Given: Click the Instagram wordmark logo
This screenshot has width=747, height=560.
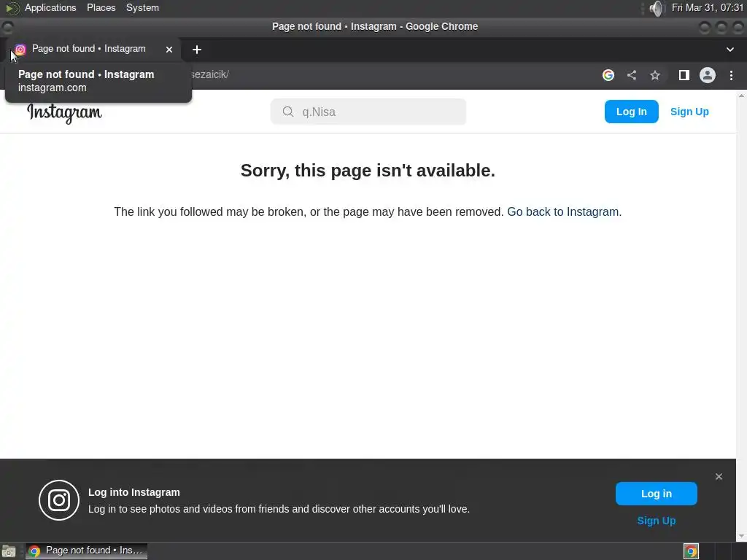Looking at the screenshot, I should (64, 113).
